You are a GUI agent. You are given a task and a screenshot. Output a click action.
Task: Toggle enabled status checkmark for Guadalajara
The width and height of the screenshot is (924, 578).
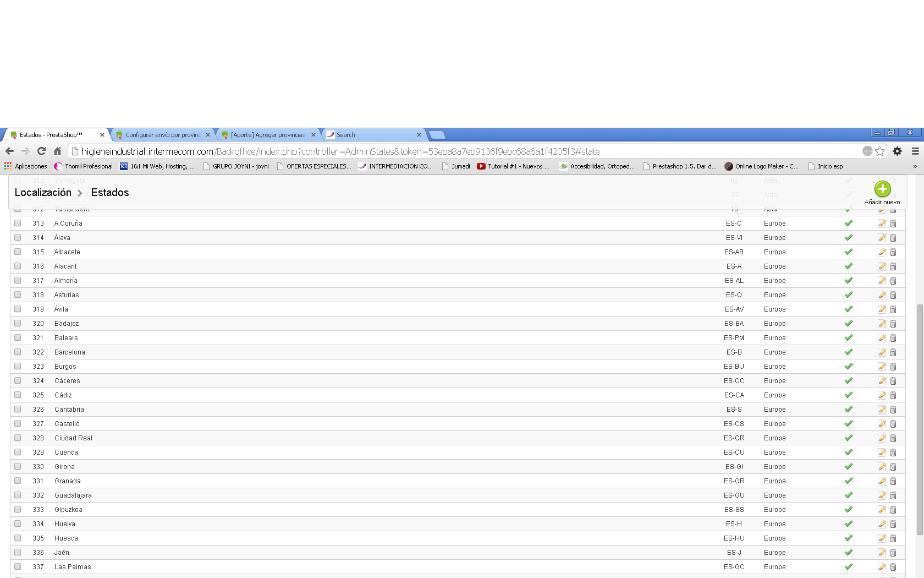(x=849, y=495)
